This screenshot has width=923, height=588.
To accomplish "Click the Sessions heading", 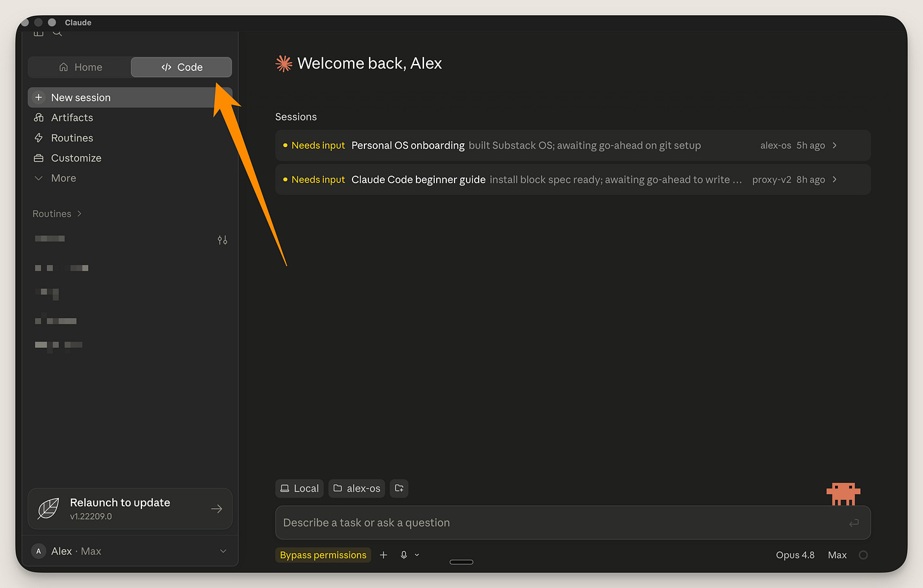I will coord(296,117).
